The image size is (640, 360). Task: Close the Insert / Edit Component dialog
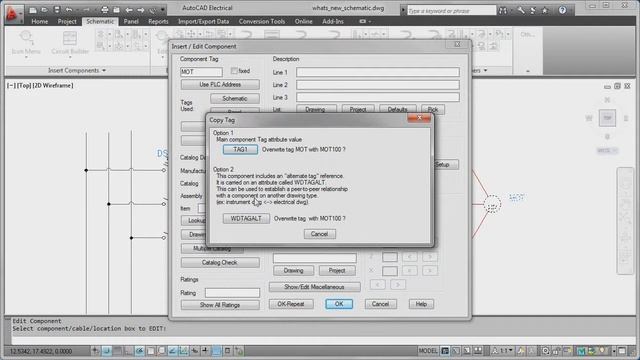click(458, 44)
